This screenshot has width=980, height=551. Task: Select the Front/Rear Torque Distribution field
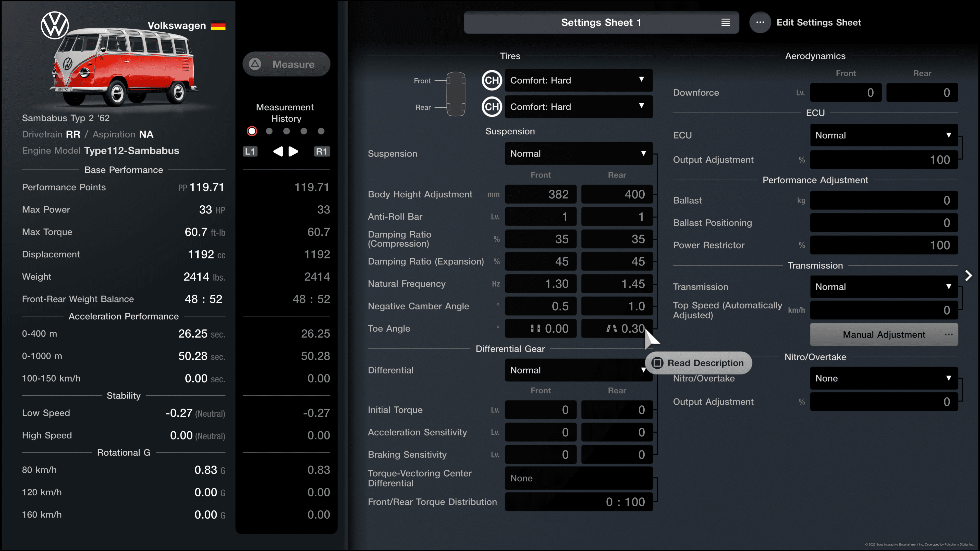[579, 502]
